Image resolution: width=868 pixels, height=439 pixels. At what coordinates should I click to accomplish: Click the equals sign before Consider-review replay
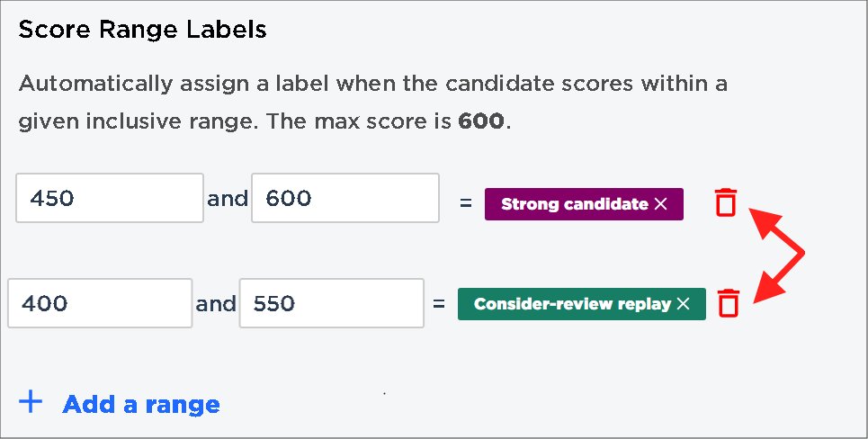pyautogui.click(x=439, y=303)
